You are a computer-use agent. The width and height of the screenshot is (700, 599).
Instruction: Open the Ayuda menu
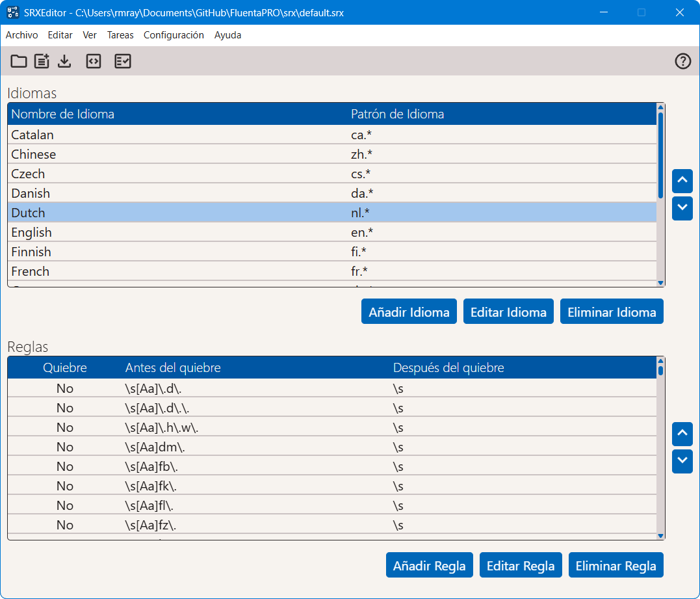click(227, 35)
